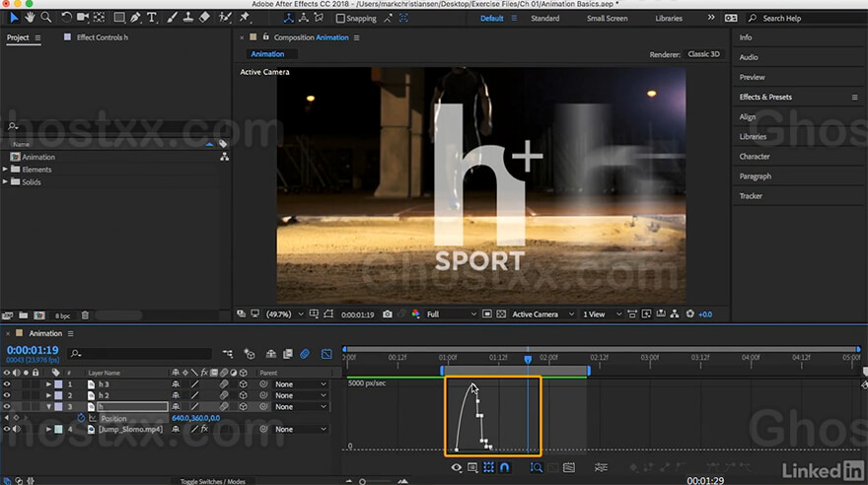Toggle the Position stopwatch
This screenshot has height=485, width=868.
coord(81,418)
